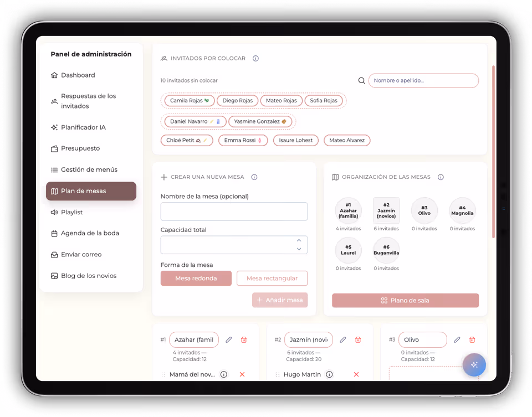The width and height of the screenshot is (532, 417).
Task: Open Planificador IA in the sidebar
Action: pos(83,127)
